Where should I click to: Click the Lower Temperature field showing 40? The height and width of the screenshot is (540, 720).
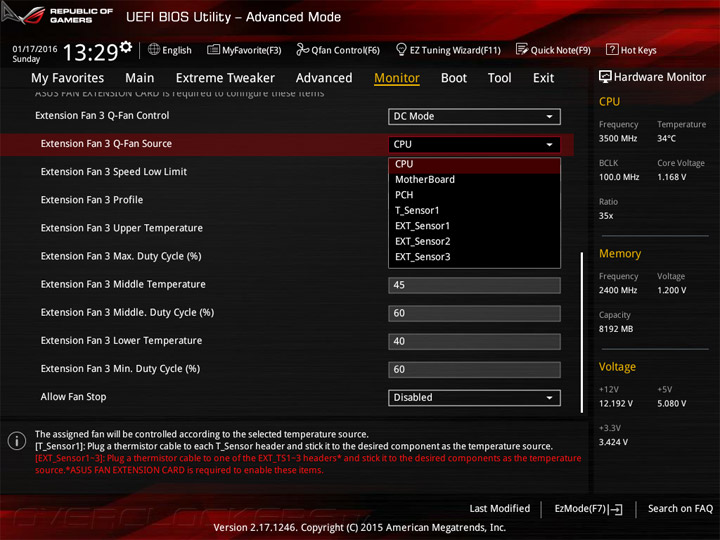pos(474,341)
